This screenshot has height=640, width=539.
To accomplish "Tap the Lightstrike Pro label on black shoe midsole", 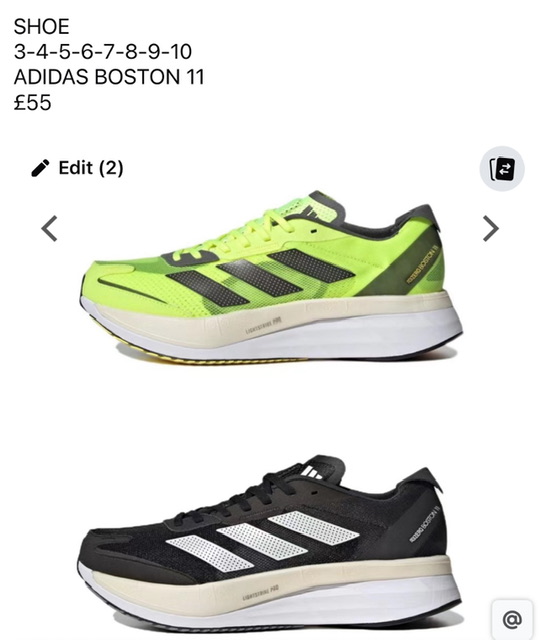I will point(261,593).
